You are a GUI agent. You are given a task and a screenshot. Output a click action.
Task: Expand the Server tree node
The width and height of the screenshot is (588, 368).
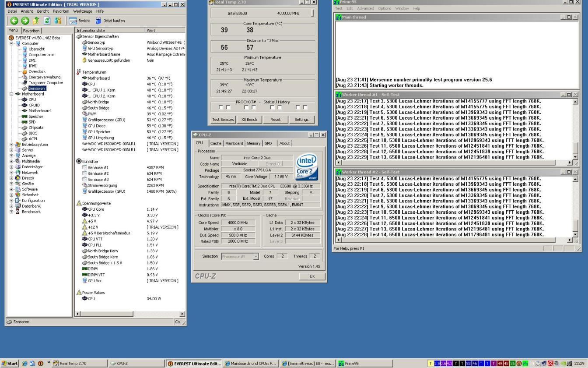pos(11,150)
